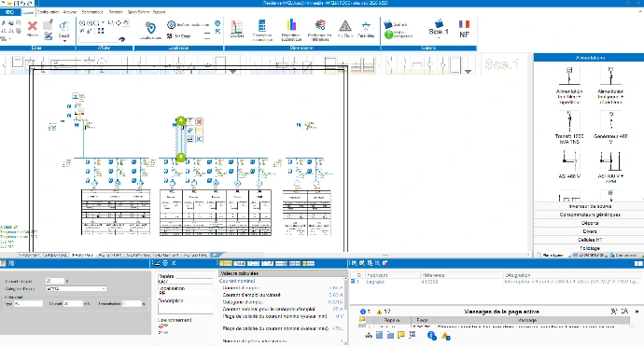This screenshot has width=644, height=347.
Task: Click the warning triangle ribbon icon
Action: tap(345, 26)
